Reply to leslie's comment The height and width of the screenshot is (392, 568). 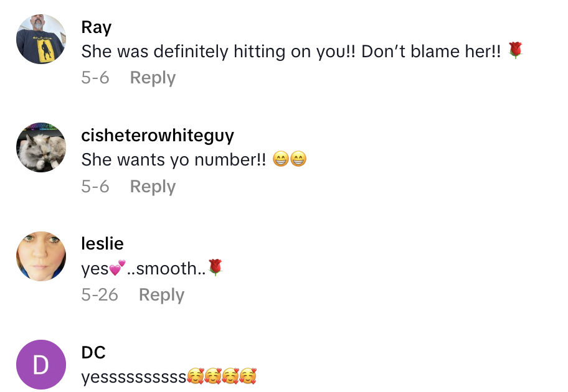click(161, 295)
